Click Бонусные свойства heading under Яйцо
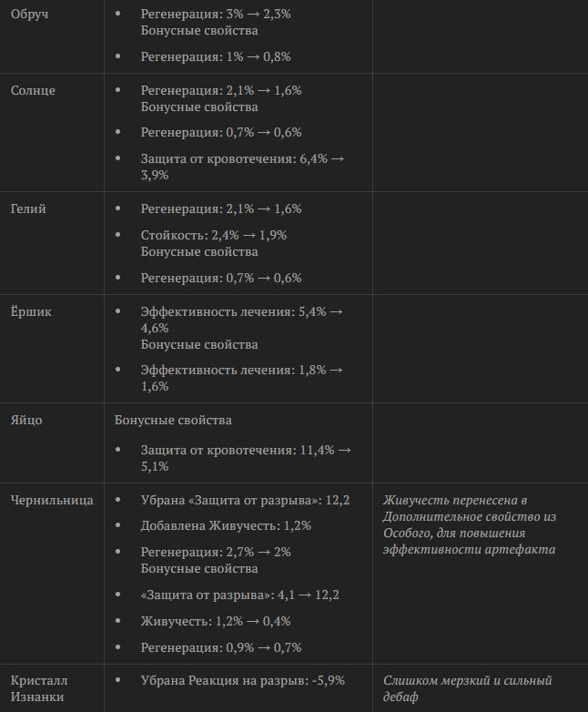This screenshot has height=712, width=588. tap(173, 420)
